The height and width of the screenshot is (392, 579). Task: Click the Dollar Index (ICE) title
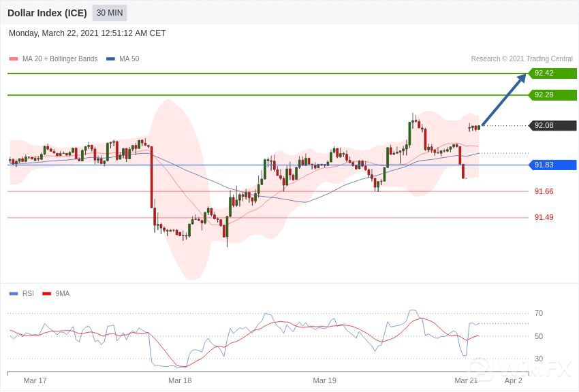pos(47,13)
